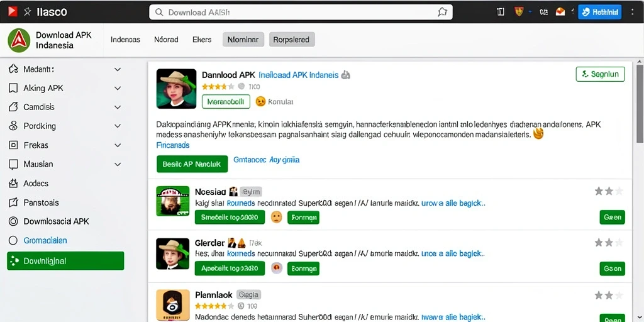Open the Fincanads link
The height and width of the screenshot is (322, 644).
pyautogui.click(x=173, y=145)
